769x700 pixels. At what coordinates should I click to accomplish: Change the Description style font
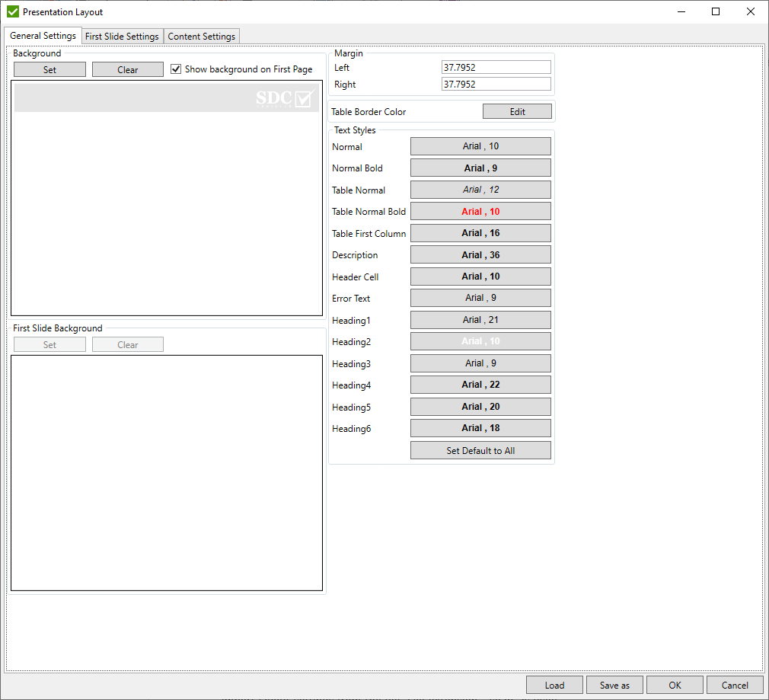tap(480, 254)
